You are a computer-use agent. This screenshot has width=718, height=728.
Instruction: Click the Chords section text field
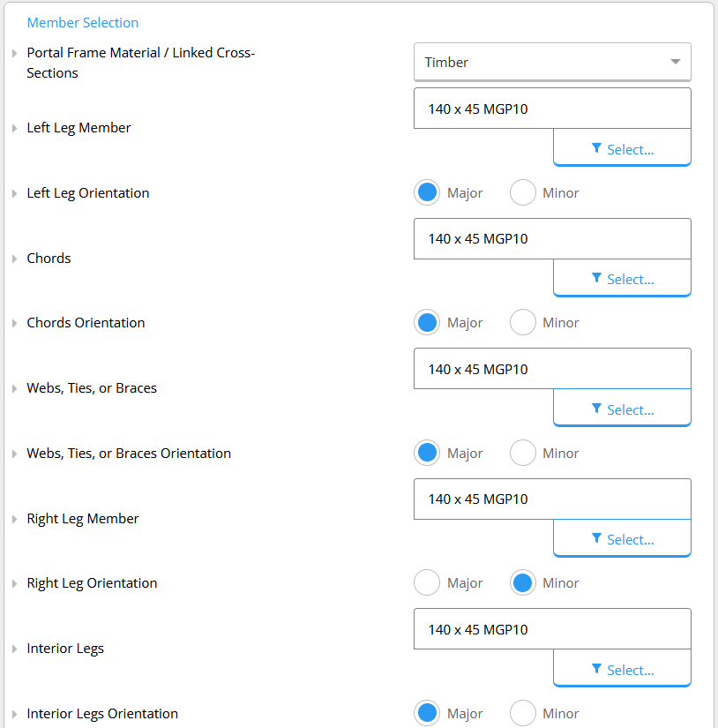pos(552,238)
